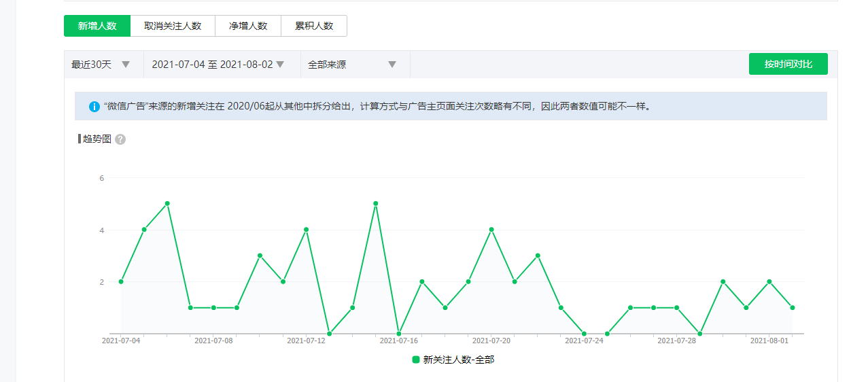Click the value-4 data point at 2021-07-12

[307, 230]
